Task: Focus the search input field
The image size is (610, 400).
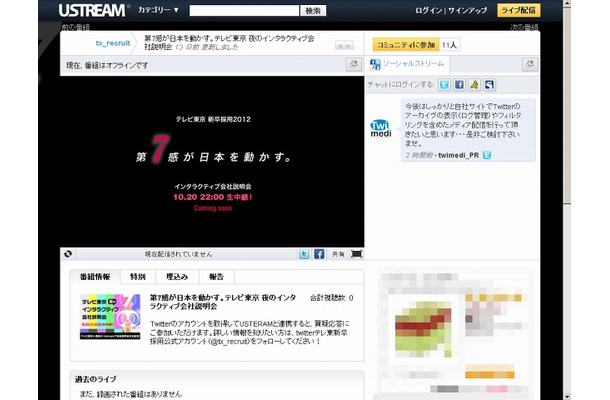Action: tap(244, 11)
